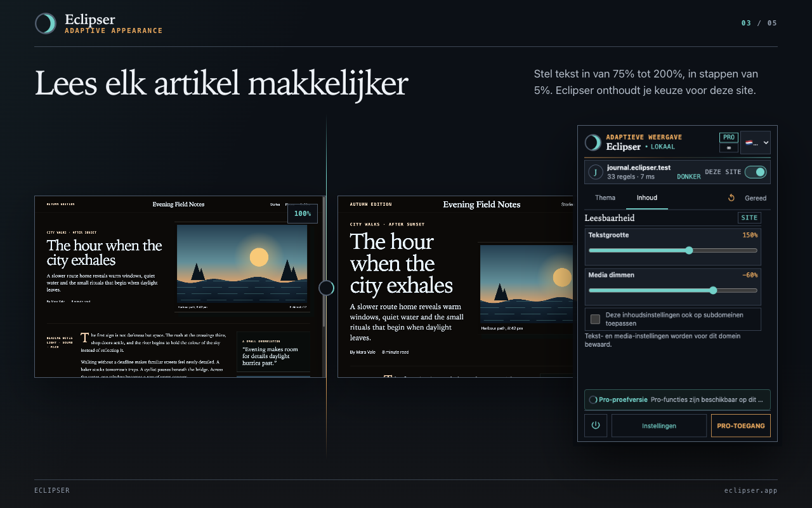Click the infinity symbol badge under PRO

(x=729, y=148)
